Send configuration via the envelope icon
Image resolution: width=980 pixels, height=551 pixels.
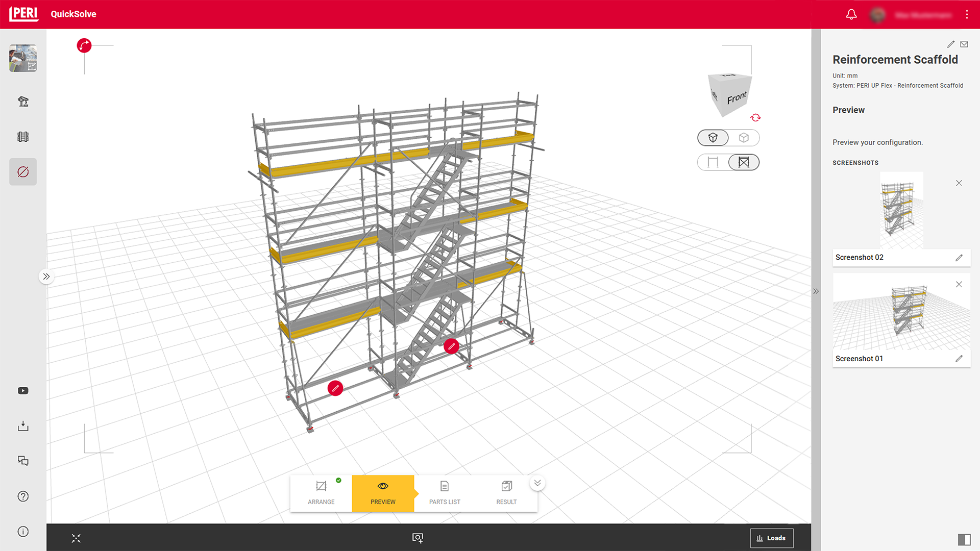tap(964, 44)
